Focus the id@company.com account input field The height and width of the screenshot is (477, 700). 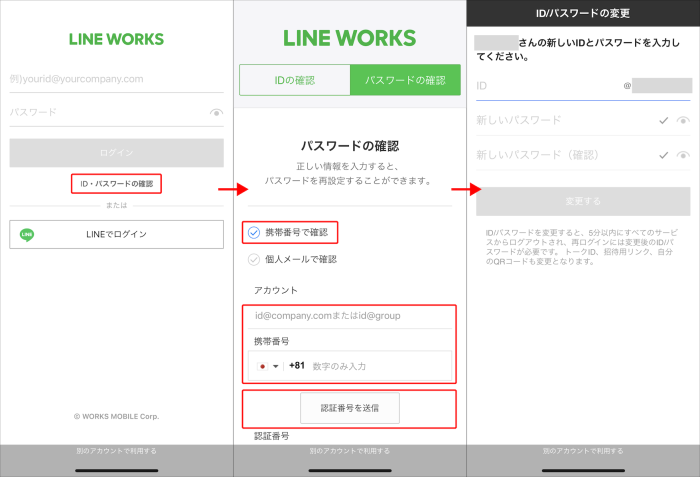pyautogui.click(x=350, y=316)
